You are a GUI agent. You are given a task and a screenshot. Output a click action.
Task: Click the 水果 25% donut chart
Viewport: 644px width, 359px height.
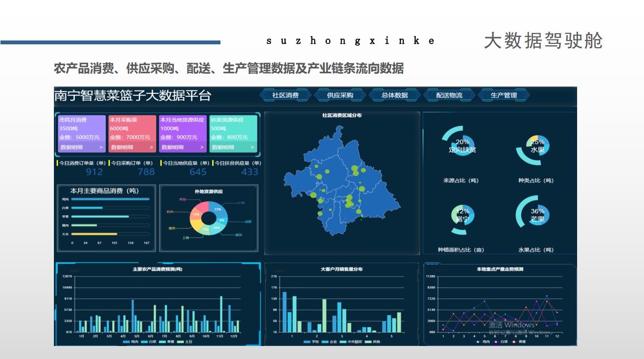tap(537, 146)
